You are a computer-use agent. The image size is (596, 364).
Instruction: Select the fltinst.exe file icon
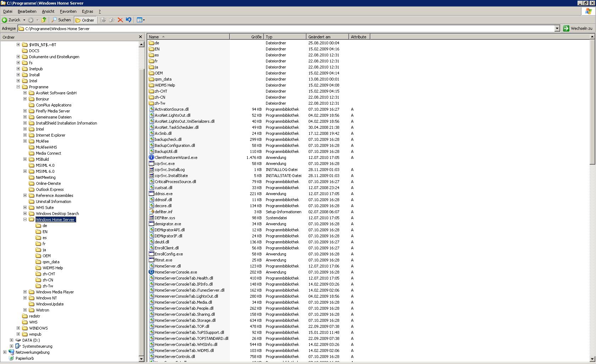151,260
